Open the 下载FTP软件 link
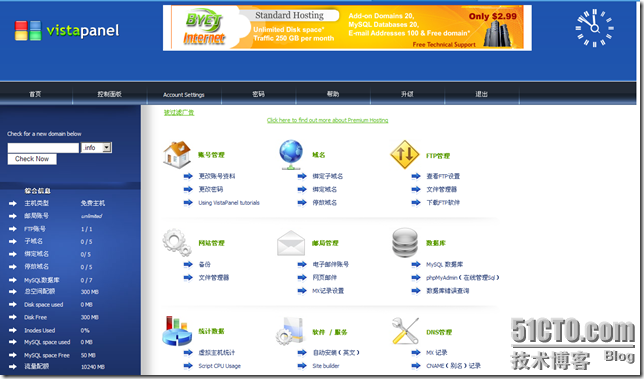The height and width of the screenshot is (379, 644). 443,202
